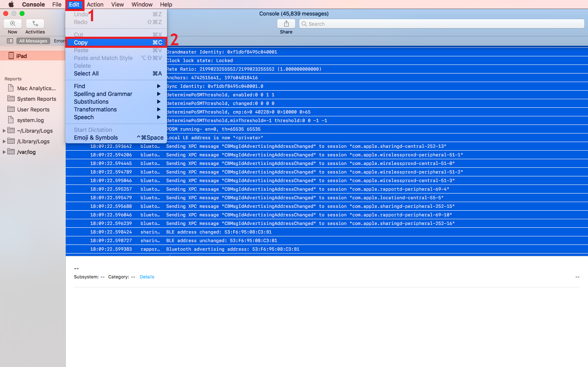Click the Mac Analytics document icon
This screenshot has height=367, width=588.
(x=11, y=88)
